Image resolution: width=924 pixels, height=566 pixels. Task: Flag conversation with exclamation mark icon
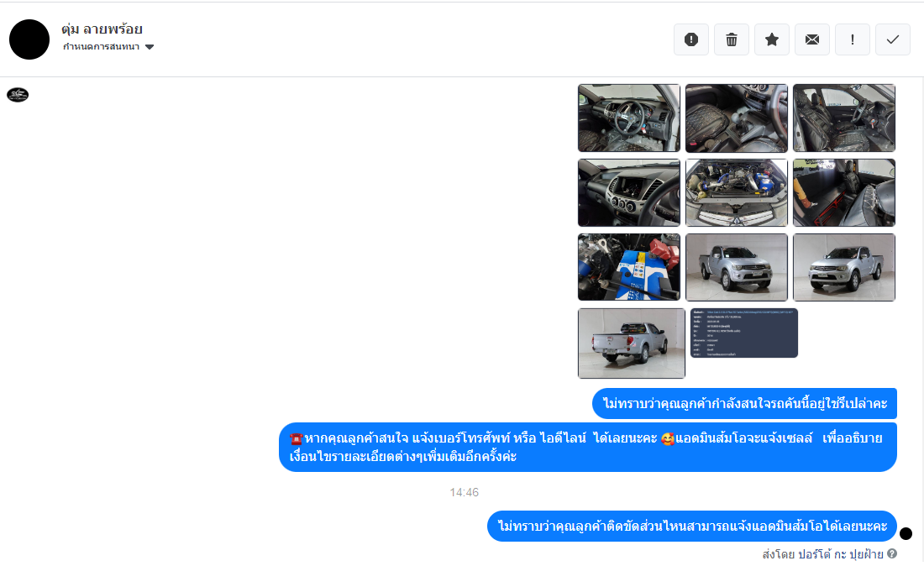(x=852, y=39)
